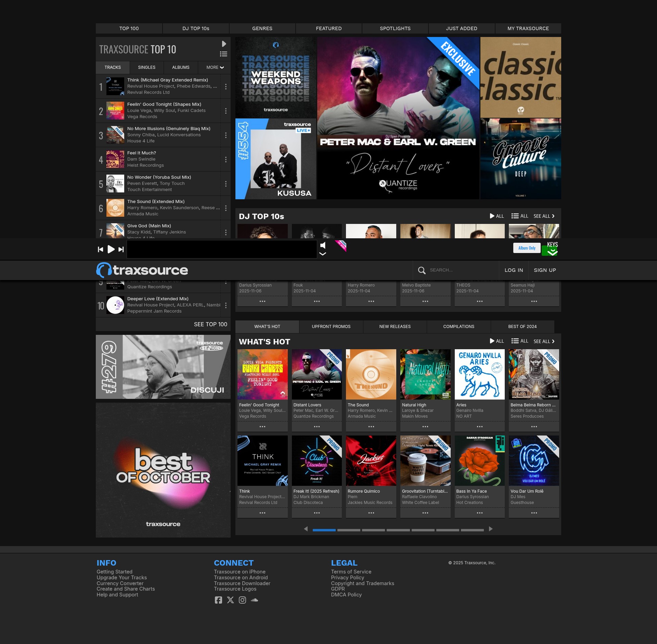657x644 pixels.
Task: Open Weekend Weapons banner
Action: pyautogui.click(x=276, y=77)
